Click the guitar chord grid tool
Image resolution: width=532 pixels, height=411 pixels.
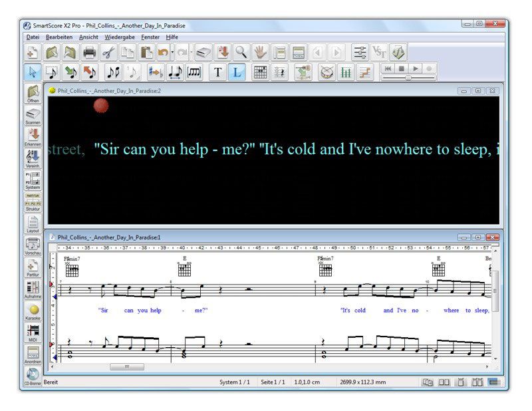click(260, 72)
